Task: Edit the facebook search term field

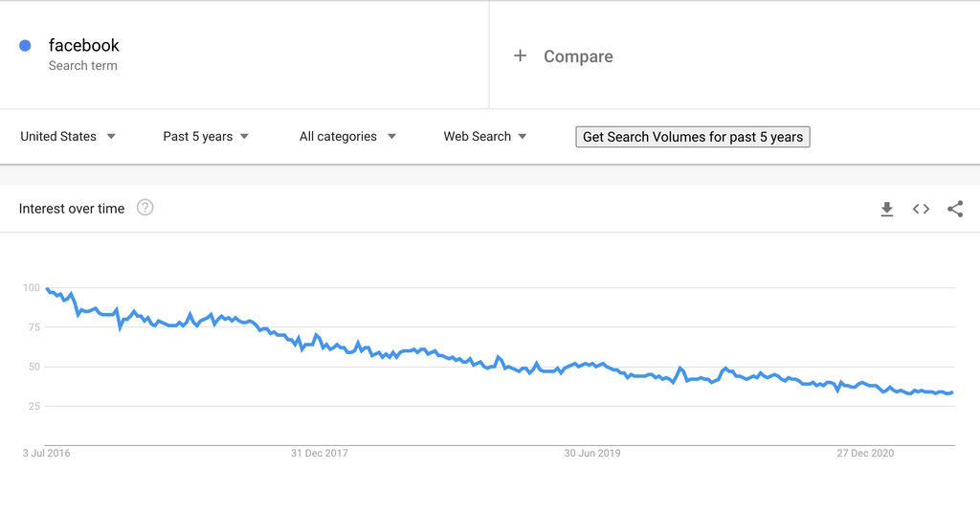Action: click(84, 45)
